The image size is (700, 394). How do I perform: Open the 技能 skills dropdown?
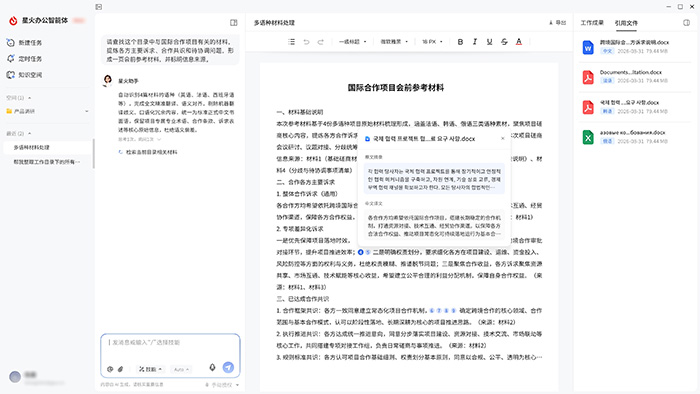[x=150, y=369]
